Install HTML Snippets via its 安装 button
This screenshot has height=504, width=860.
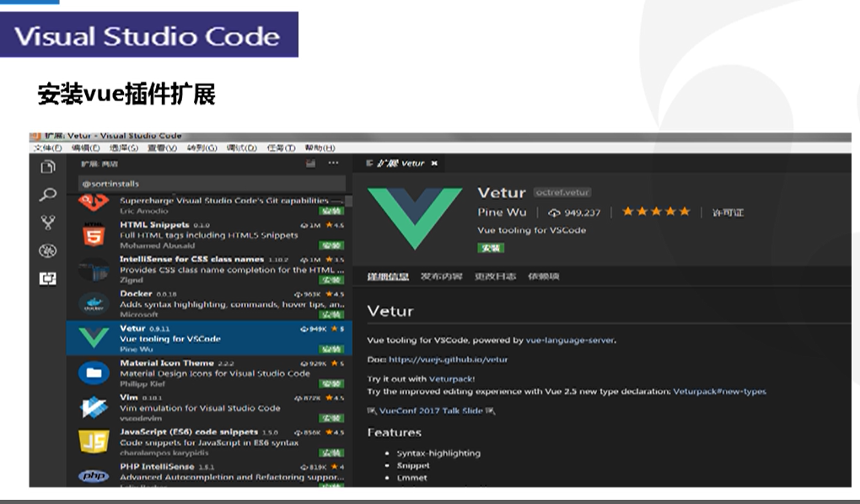coord(331,246)
